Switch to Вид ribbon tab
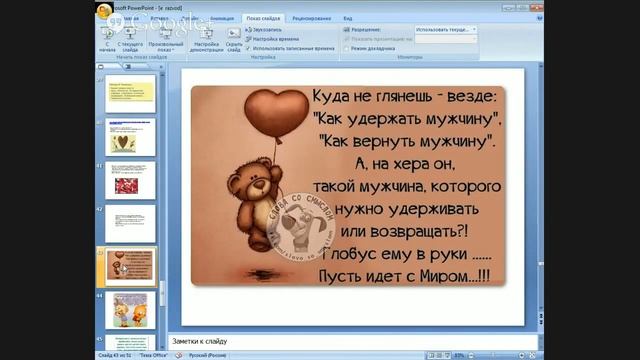The height and width of the screenshot is (360, 640). [348, 18]
